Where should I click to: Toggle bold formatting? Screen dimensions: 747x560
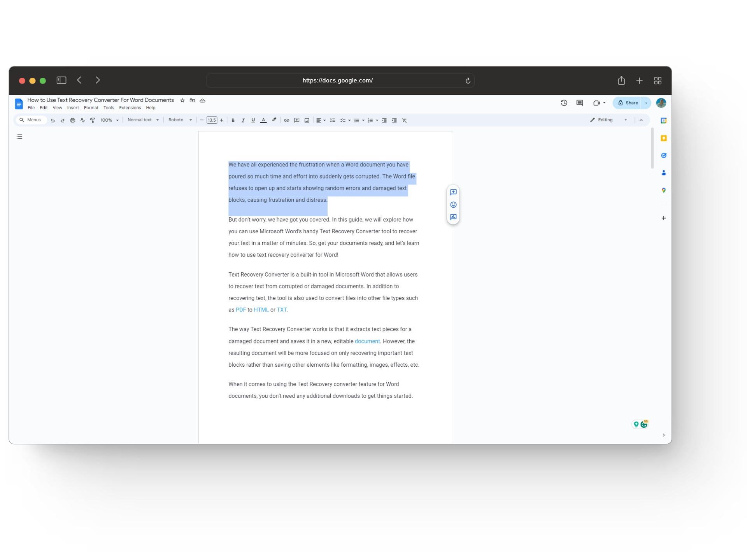coord(233,120)
